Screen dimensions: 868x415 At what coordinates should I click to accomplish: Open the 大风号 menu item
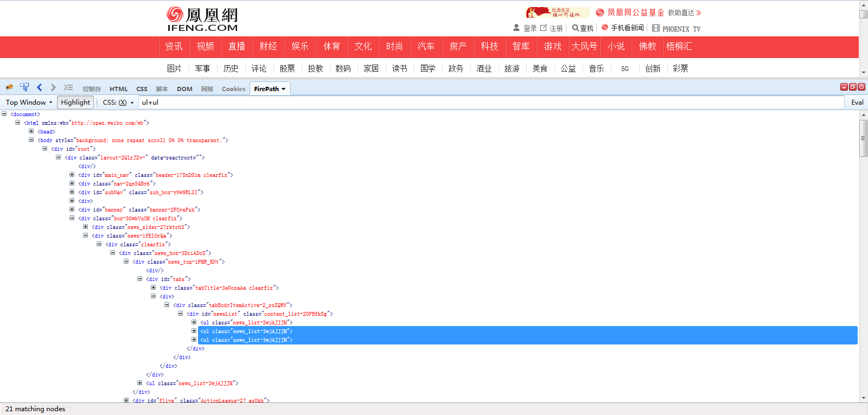click(x=584, y=47)
